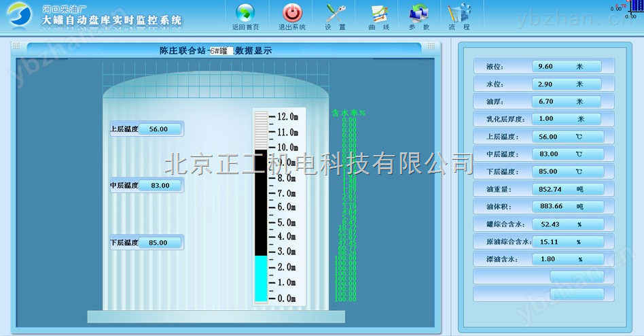The image size is (644, 336).
Task: Click the right panel 下层温度 85.00 value
Action: [568, 171]
